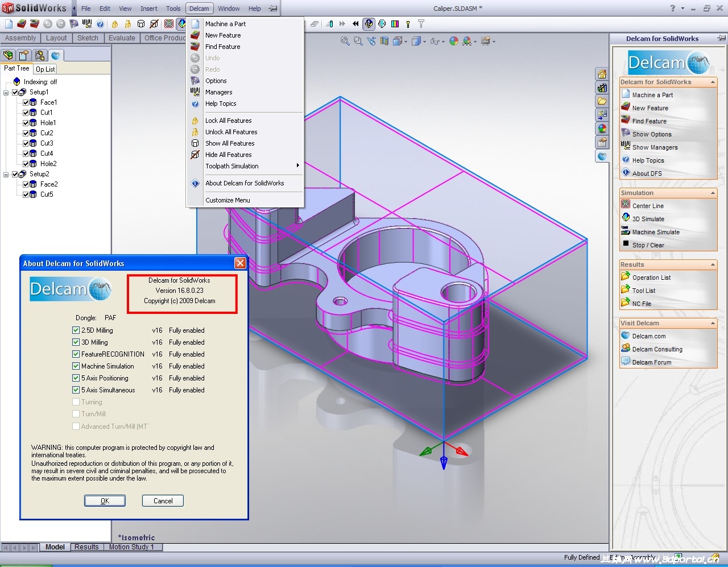Click Stop / Clear in Simulation panel
Viewport: 728px width, 567px height.
coord(648,245)
